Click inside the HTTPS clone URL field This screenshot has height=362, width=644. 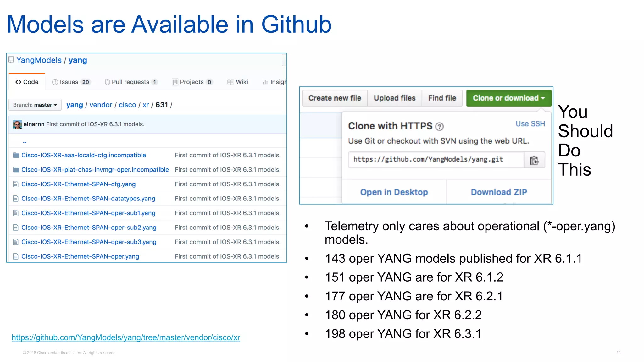[x=436, y=160]
